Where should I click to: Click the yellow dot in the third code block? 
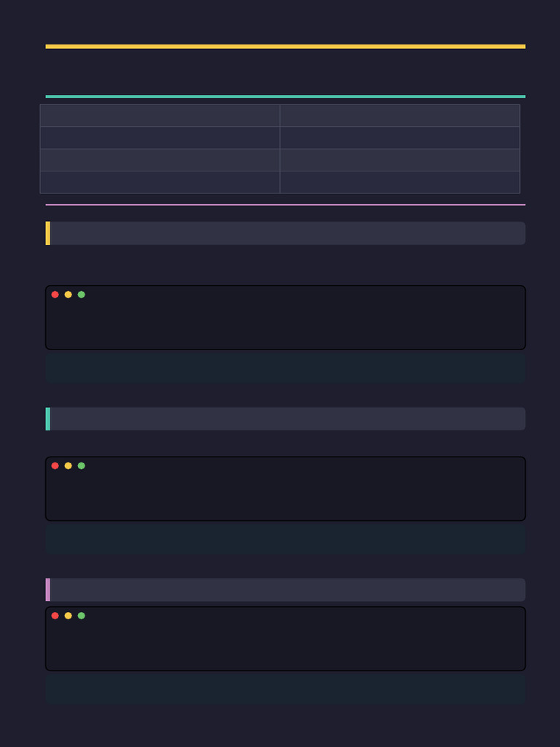[68, 616]
